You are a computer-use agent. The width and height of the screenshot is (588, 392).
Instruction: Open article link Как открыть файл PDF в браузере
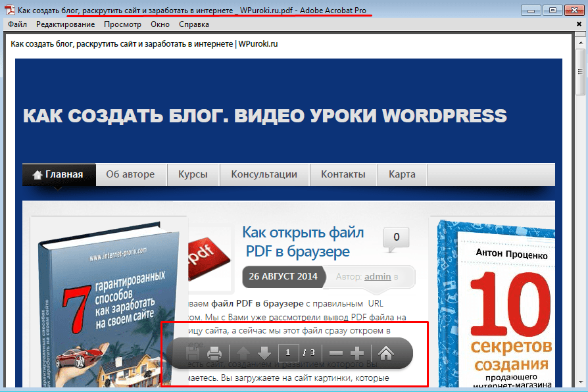point(303,242)
